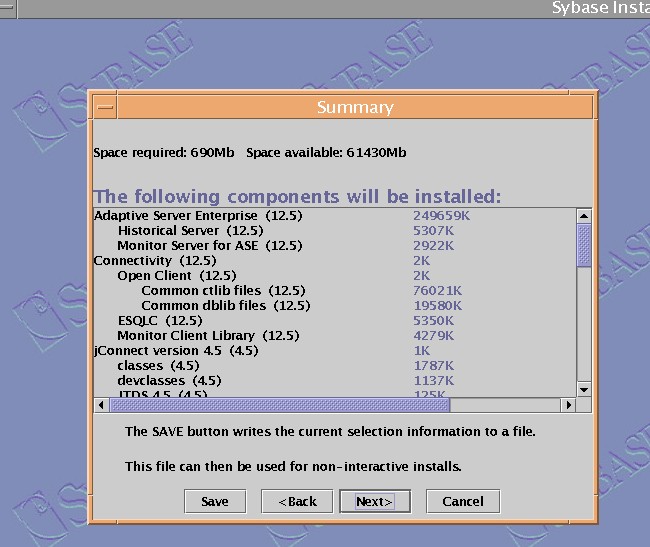Cancel the installation
Screen dimensions: 650x547
click(463, 501)
